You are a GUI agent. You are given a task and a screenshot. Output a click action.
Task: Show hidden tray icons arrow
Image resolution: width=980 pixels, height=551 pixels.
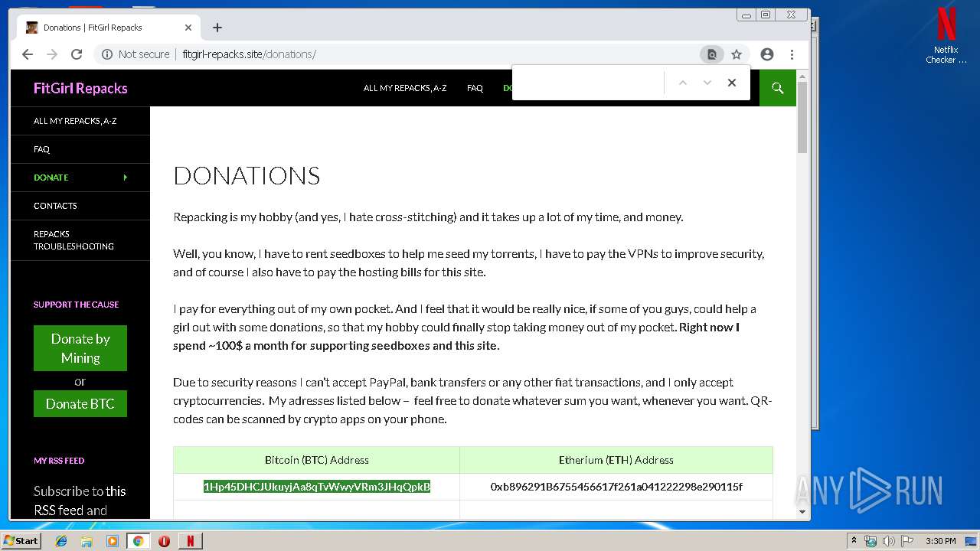(854, 541)
